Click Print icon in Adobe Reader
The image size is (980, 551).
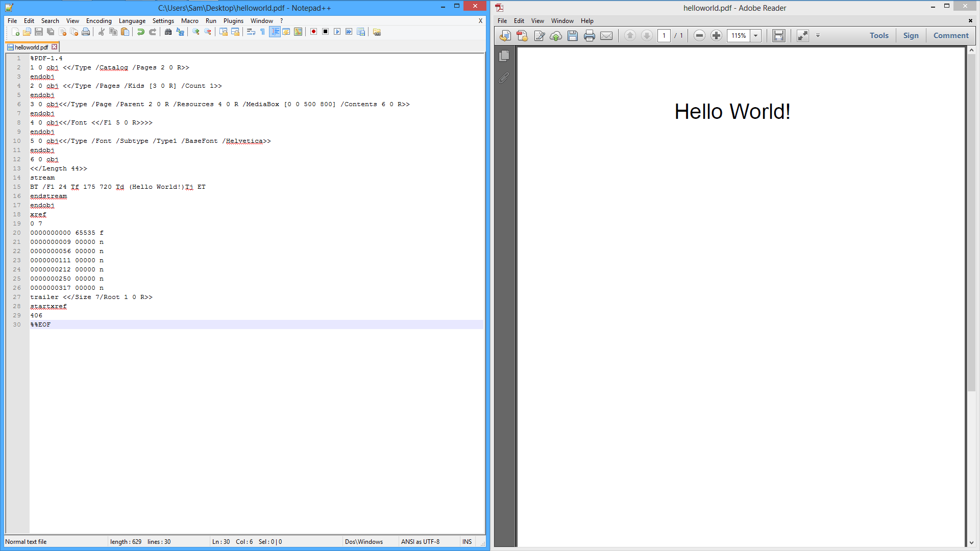point(590,36)
